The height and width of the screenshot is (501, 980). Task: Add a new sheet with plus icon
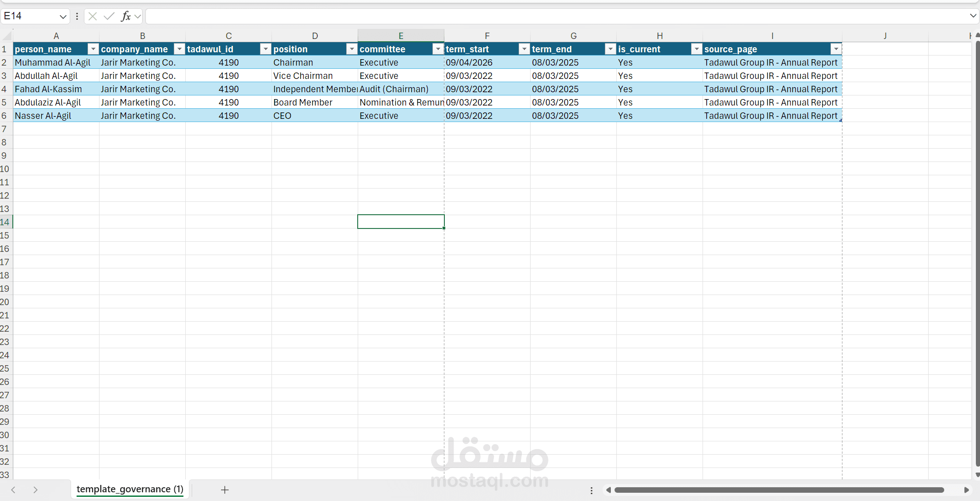tap(225, 490)
